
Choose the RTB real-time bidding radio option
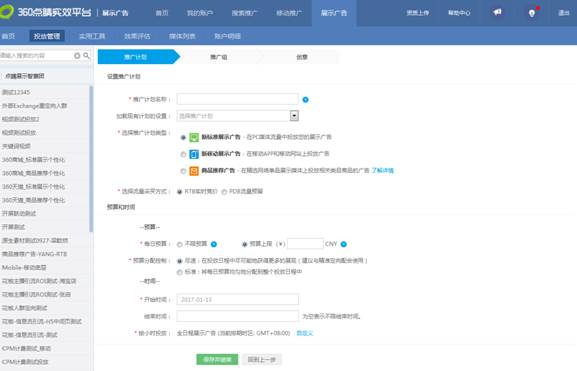180,192
